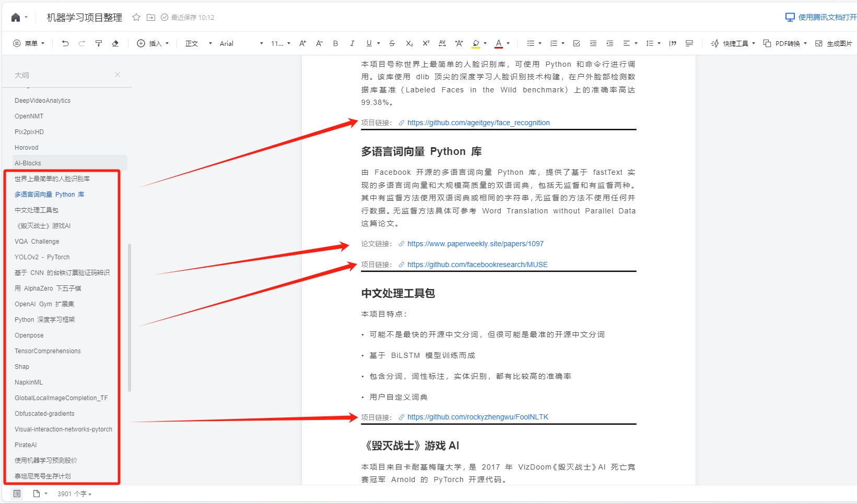Apply red font color
The height and width of the screenshot is (504, 857).
pos(499,43)
